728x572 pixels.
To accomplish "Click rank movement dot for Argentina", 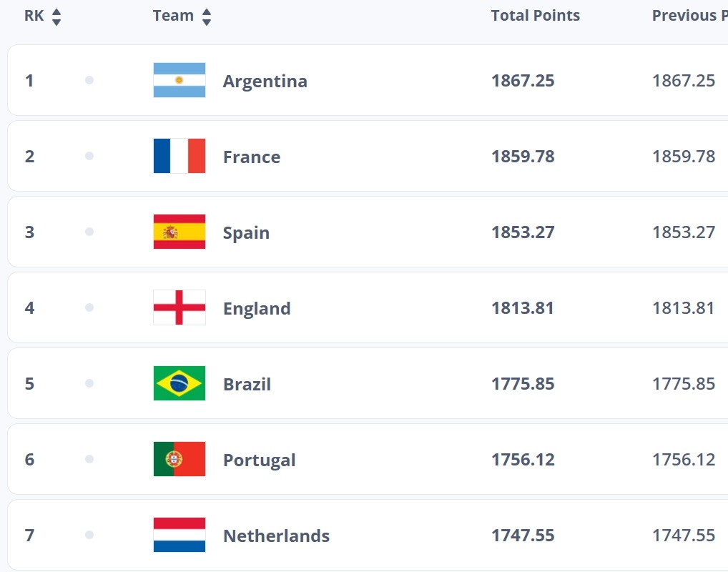I will point(89,80).
